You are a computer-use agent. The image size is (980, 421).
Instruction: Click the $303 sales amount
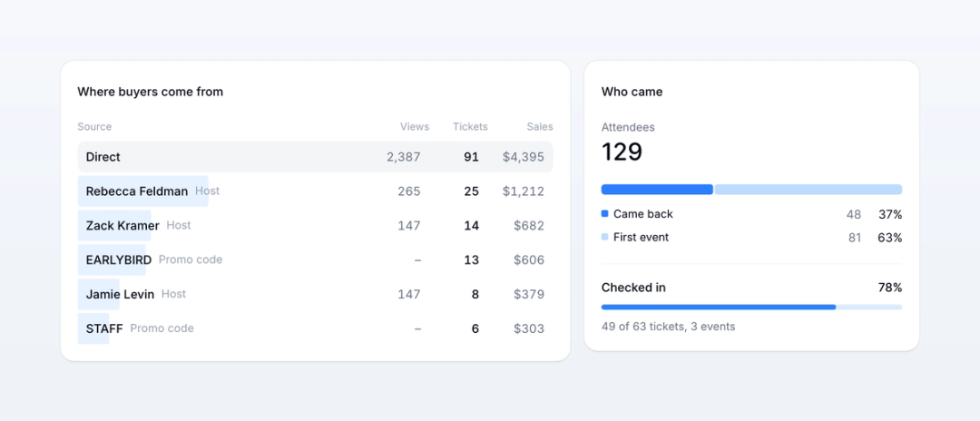(529, 328)
